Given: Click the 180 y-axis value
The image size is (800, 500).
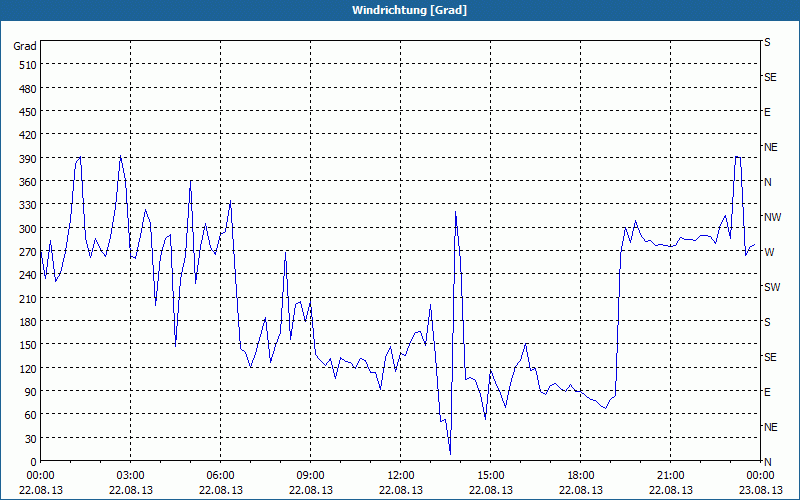Looking at the screenshot, I should click(x=27, y=322).
